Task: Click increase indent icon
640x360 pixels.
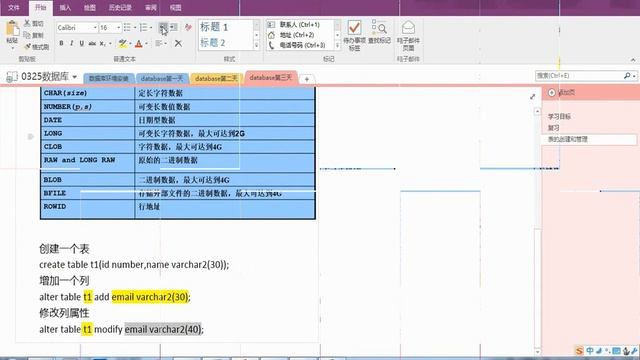Action: (174, 27)
